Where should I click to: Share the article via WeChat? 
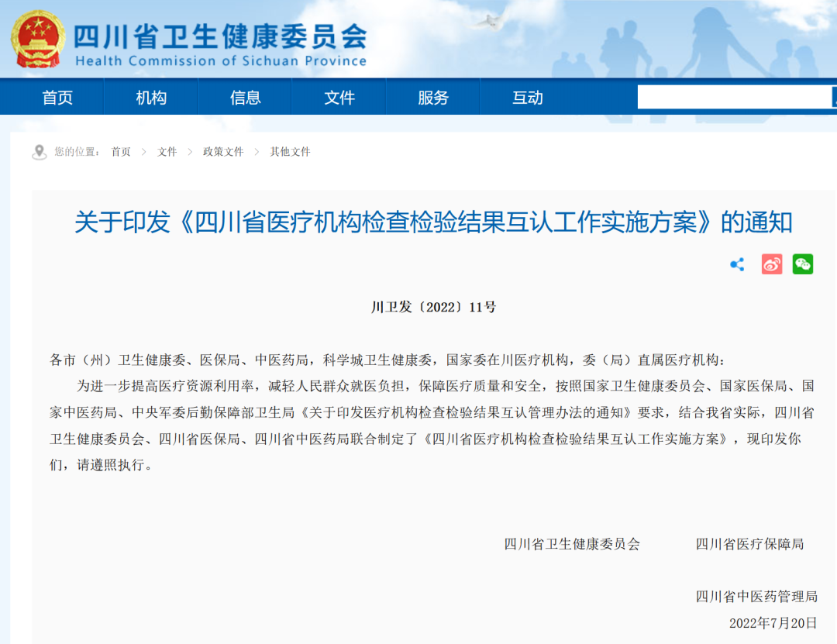804,264
